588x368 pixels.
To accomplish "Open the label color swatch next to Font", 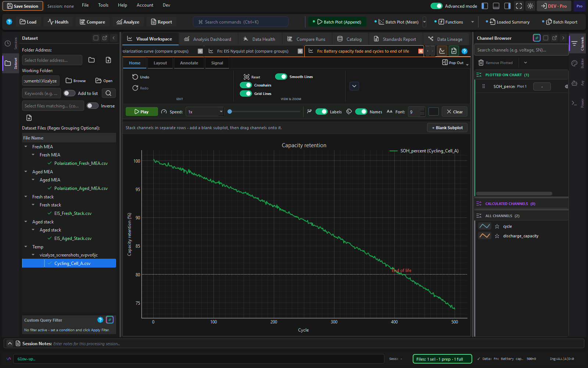I will click(x=434, y=112).
